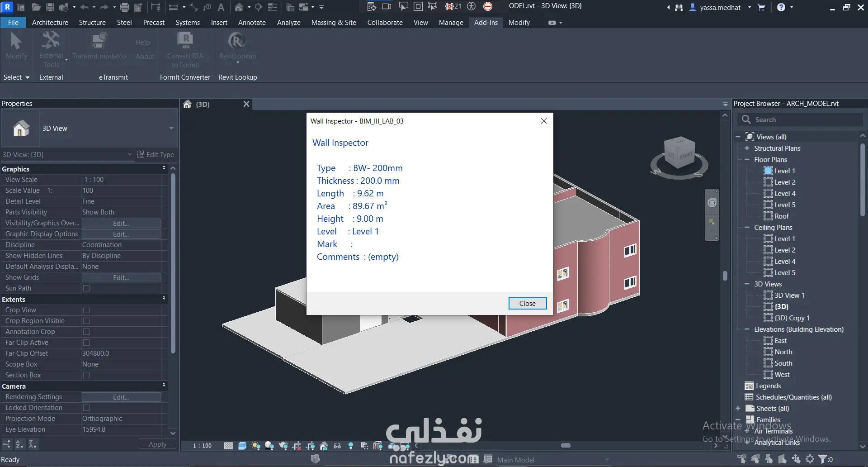Open the File menu
Image resolution: width=868 pixels, height=467 pixels.
[x=13, y=22]
